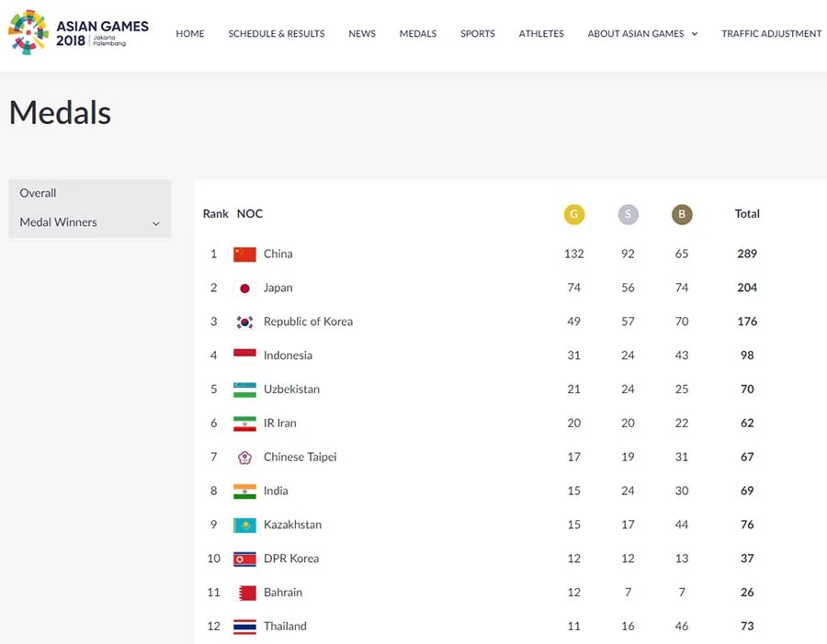The height and width of the screenshot is (644, 827).
Task: Click the bronze medal B icon
Action: point(682,214)
